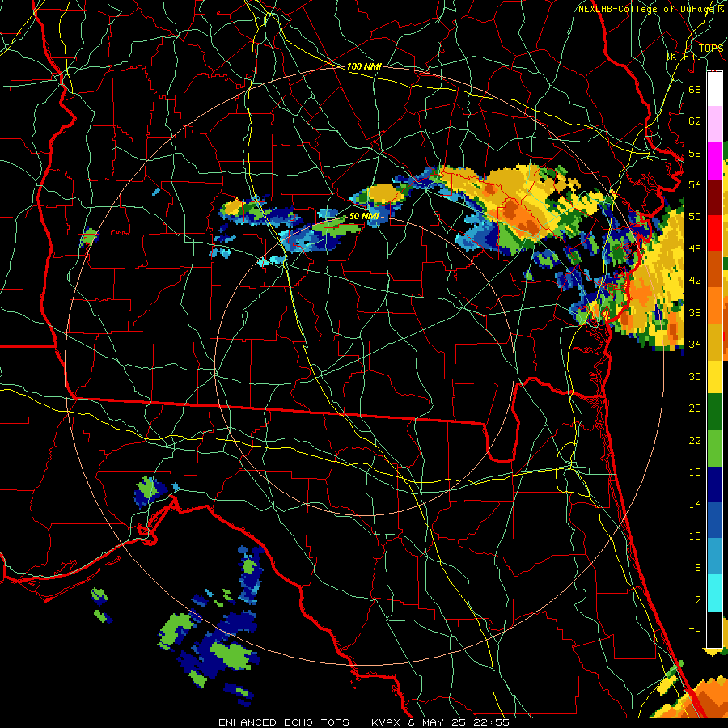Click the legend value "18"
The width and height of the screenshot is (728, 728).
[695, 472]
